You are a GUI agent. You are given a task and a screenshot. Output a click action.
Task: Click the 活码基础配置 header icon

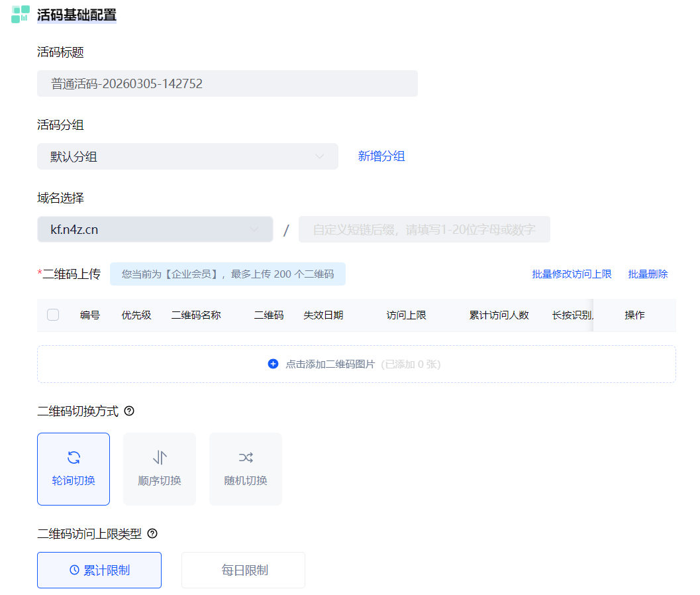pyautogui.click(x=21, y=15)
